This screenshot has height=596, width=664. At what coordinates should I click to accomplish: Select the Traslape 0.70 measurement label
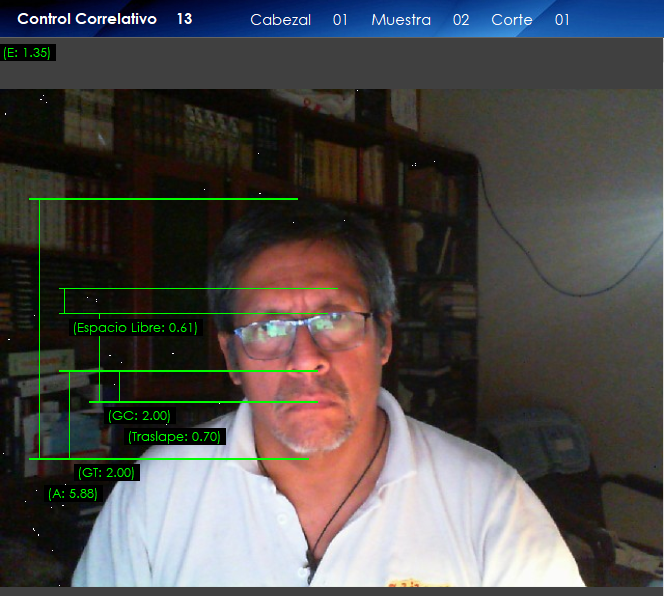pos(174,436)
